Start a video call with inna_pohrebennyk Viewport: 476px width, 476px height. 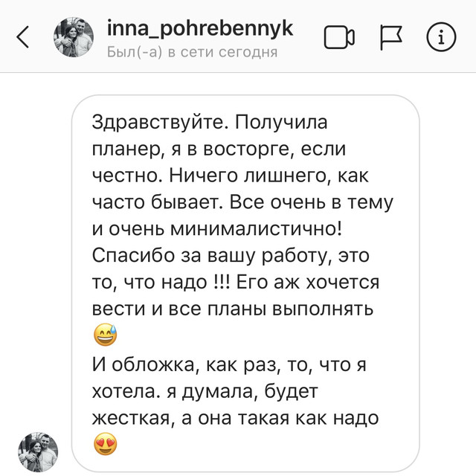pyautogui.click(x=339, y=37)
